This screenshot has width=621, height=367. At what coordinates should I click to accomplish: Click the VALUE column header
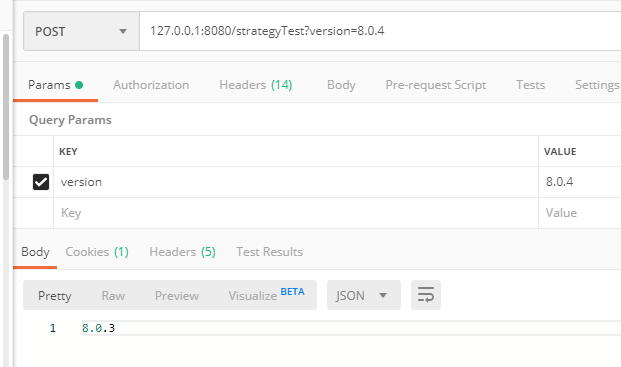pyautogui.click(x=560, y=152)
